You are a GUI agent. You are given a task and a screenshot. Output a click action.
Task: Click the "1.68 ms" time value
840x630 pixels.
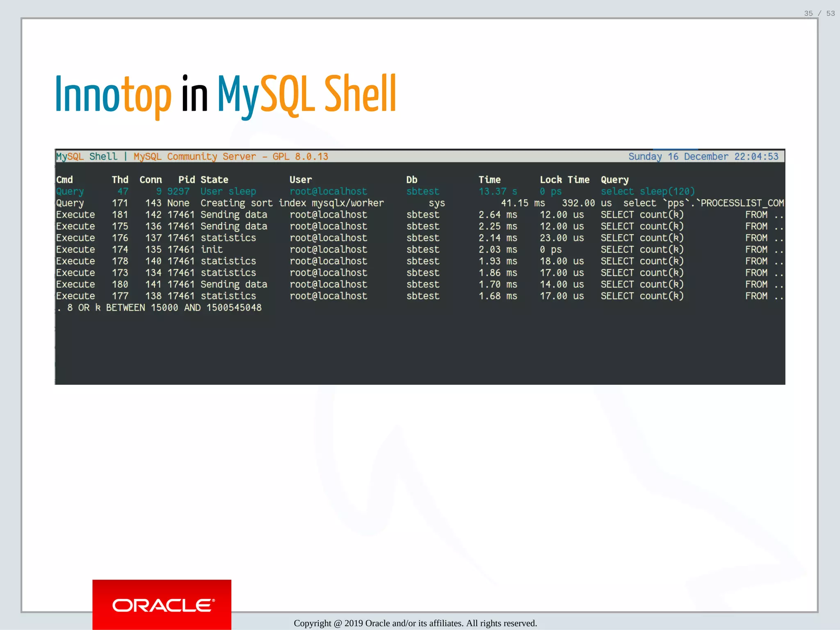coord(498,296)
